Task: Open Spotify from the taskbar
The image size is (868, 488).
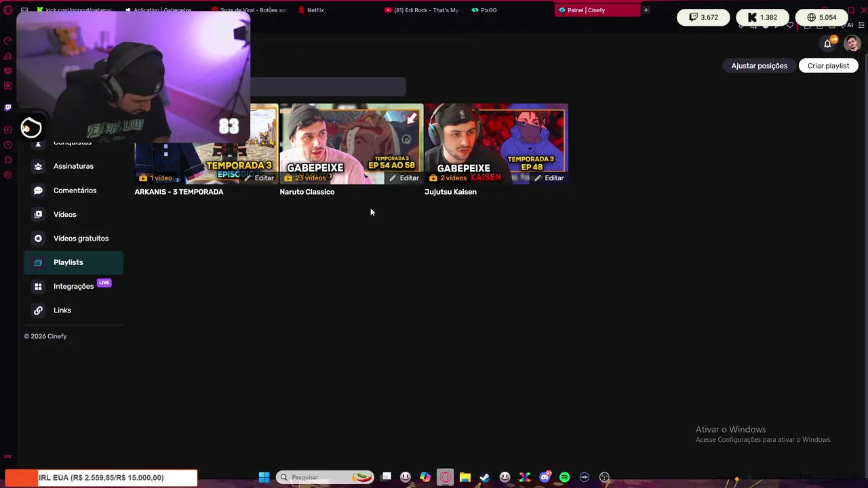Action: tap(565, 477)
